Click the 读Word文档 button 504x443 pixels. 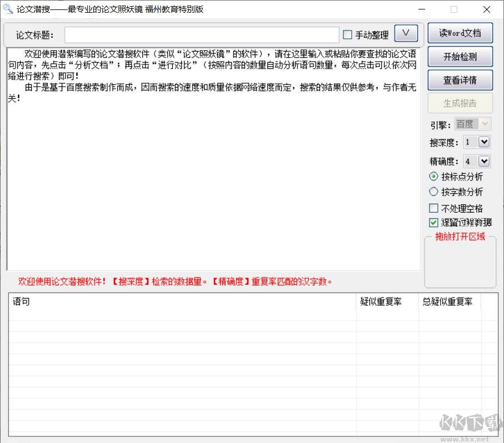460,33
